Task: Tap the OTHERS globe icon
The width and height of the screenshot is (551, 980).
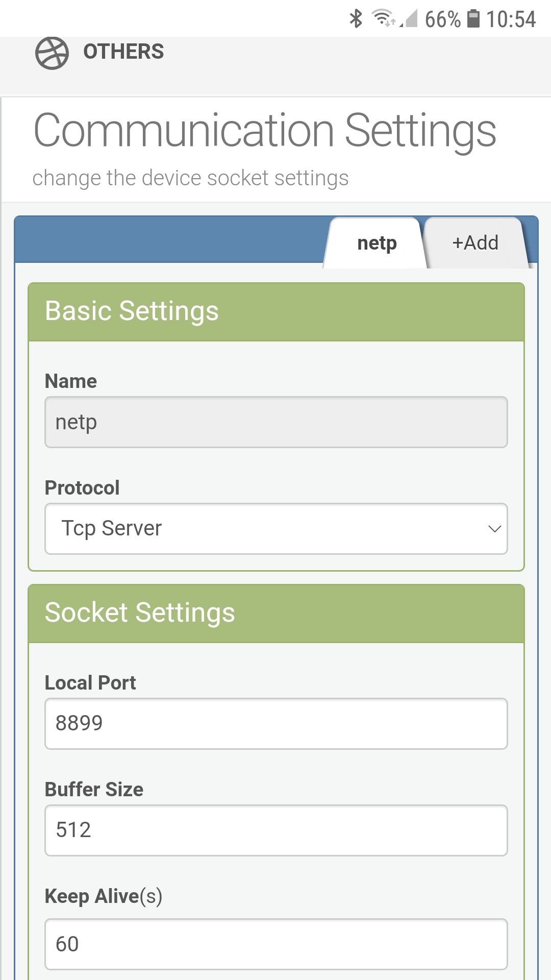Action: pyautogui.click(x=52, y=53)
